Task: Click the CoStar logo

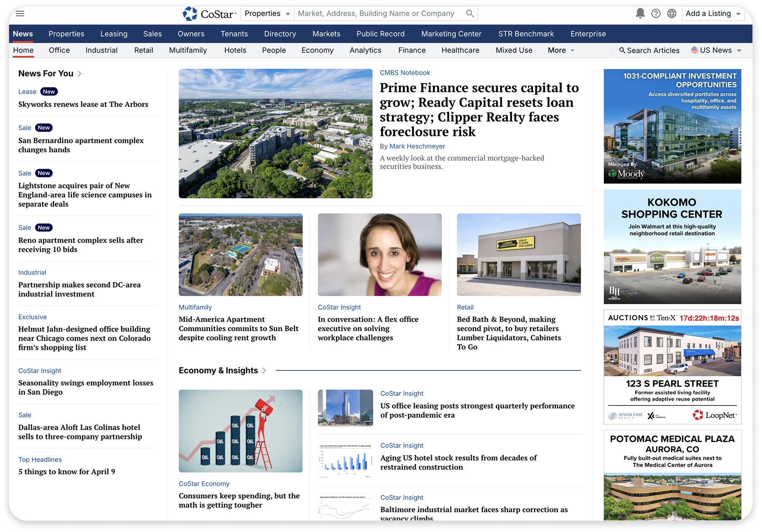Action: tap(208, 13)
